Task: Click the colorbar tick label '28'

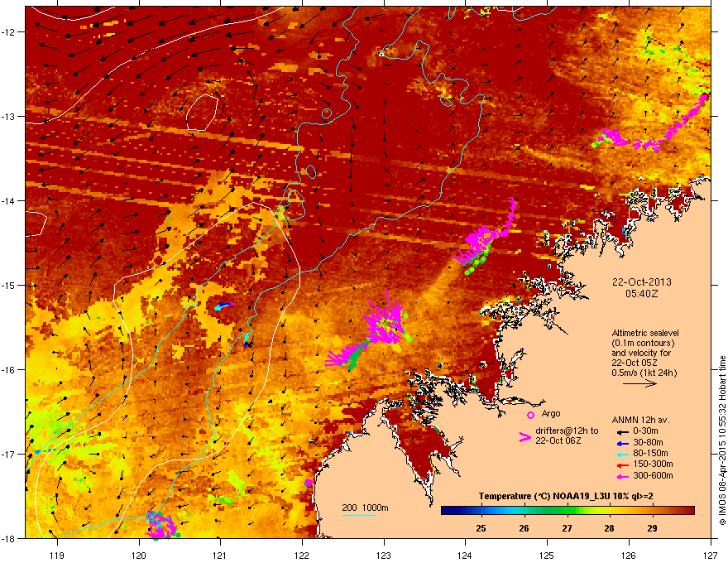Action: point(610,528)
